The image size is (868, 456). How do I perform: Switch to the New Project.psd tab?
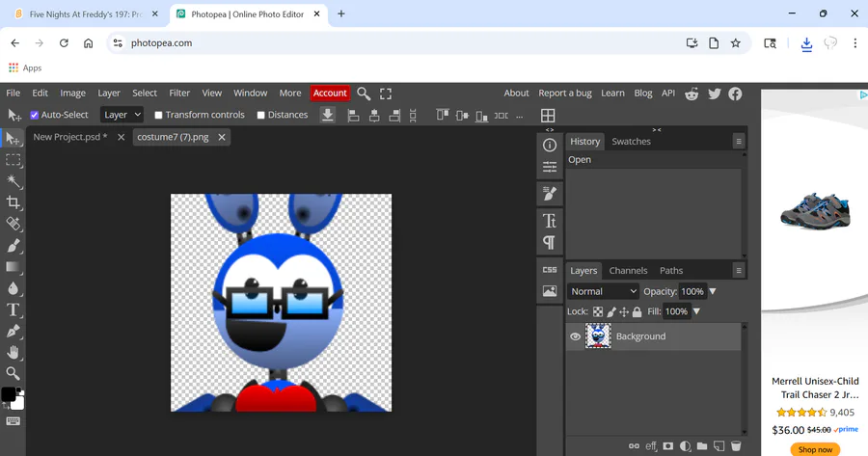(x=69, y=137)
